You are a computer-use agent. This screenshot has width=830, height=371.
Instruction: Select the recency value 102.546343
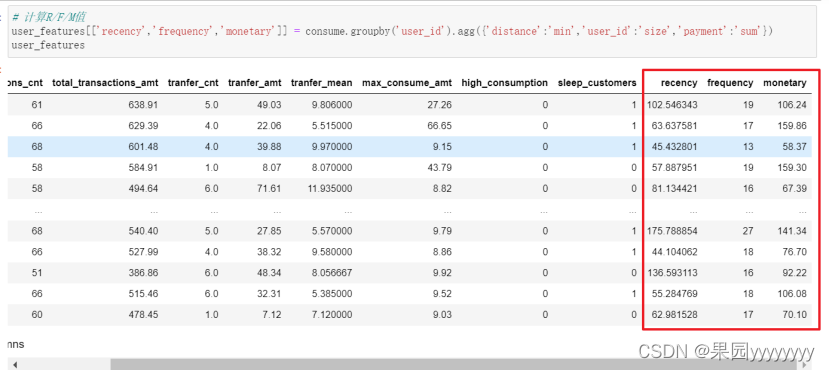(672, 105)
